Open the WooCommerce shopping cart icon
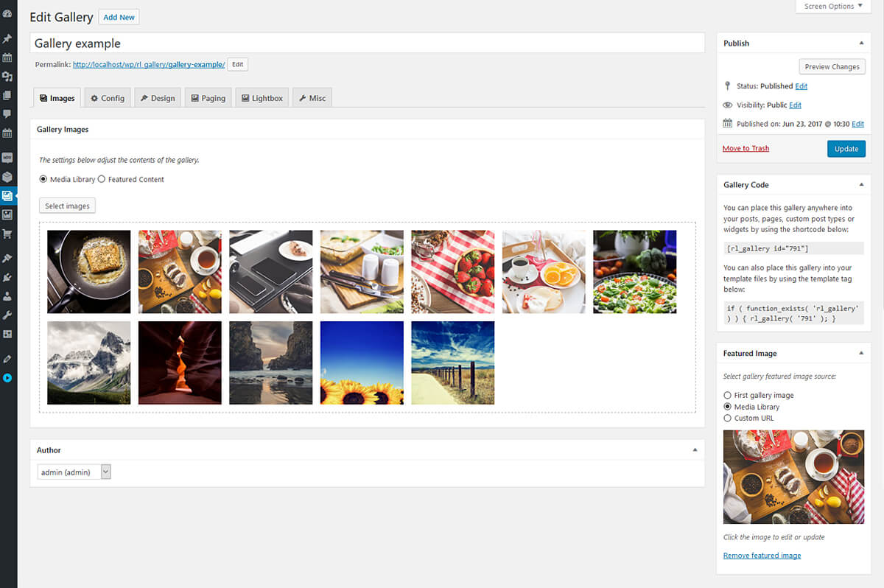 (x=8, y=234)
